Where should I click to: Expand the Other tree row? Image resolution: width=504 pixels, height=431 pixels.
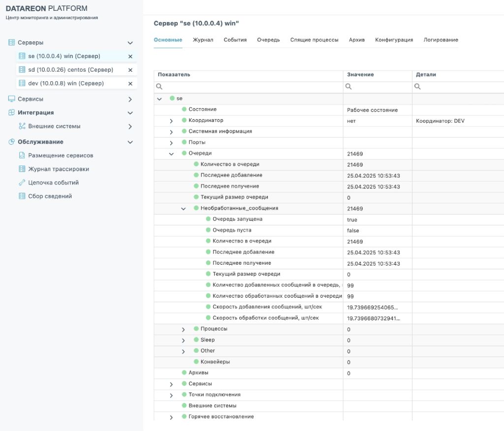[183, 351]
